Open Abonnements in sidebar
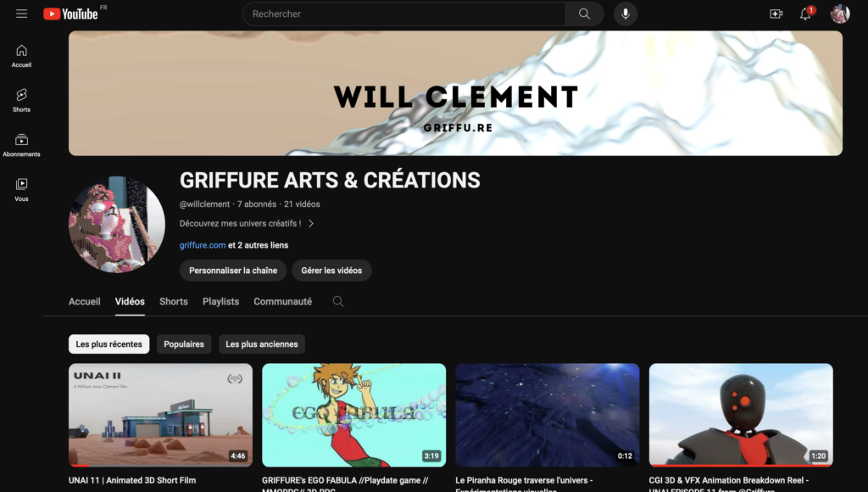This screenshot has width=868, height=492. [x=21, y=145]
